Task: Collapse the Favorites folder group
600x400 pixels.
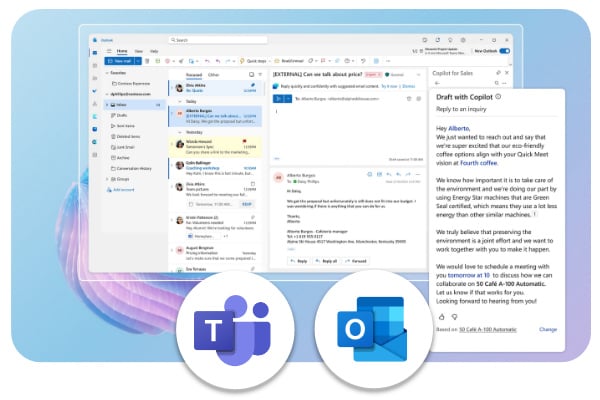Action: coord(107,73)
